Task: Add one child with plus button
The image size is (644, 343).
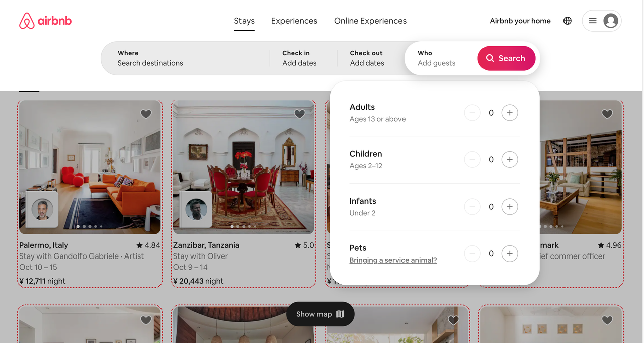Action: (x=510, y=160)
